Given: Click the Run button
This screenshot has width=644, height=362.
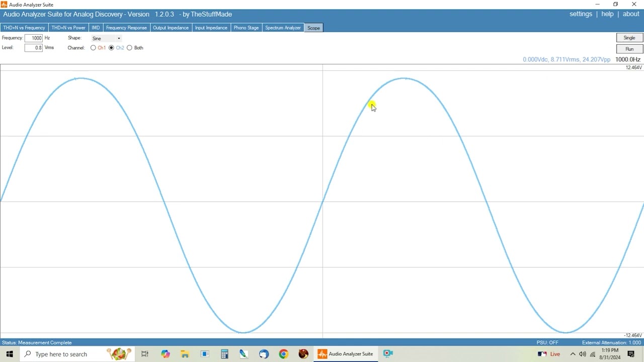Looking at the screenshot, I should coord(629,49).
